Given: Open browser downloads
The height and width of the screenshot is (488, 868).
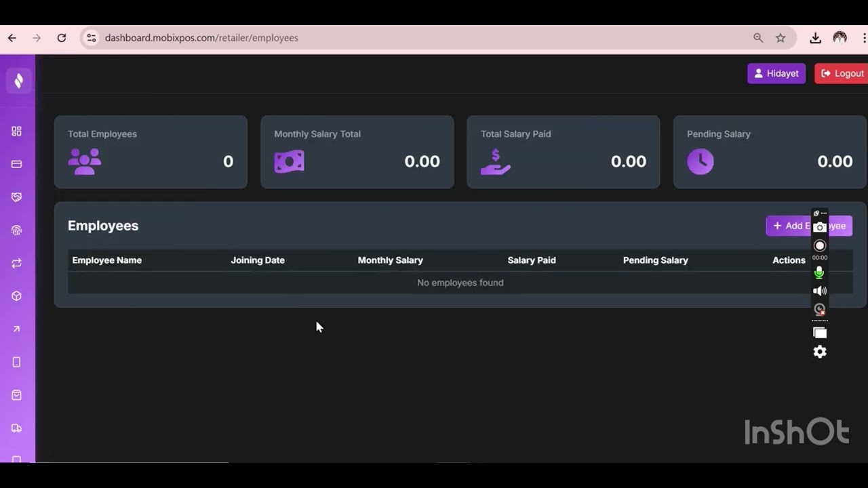Looking at the screenshot, I should coord(815,38).
